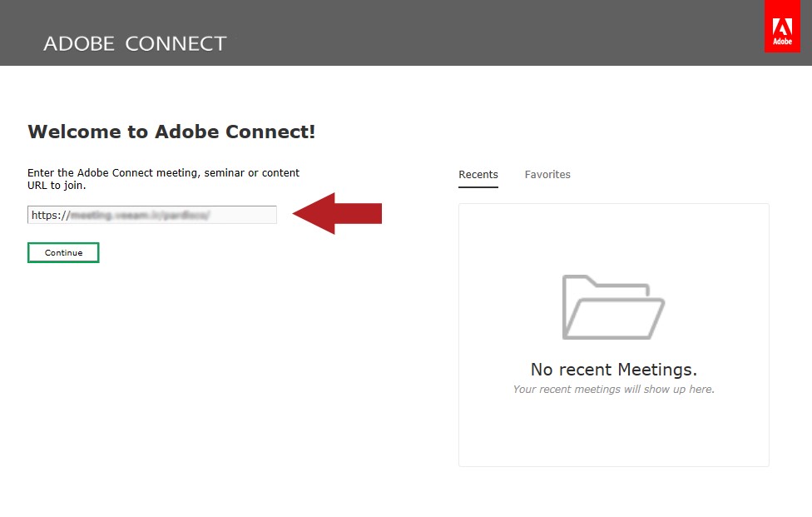Click the Adobe logo icon

click(782, 27)
